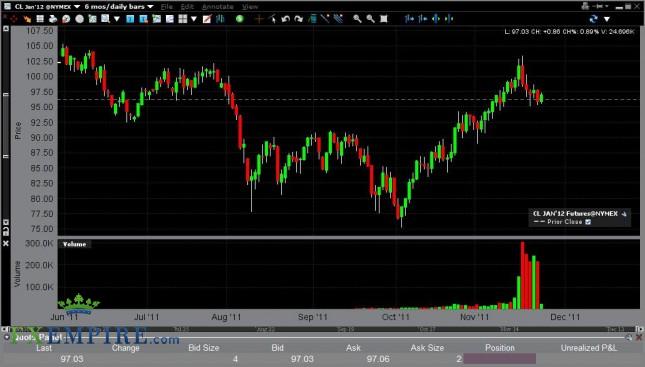Close the Volume sub-chart with the X

pos(6,244)
